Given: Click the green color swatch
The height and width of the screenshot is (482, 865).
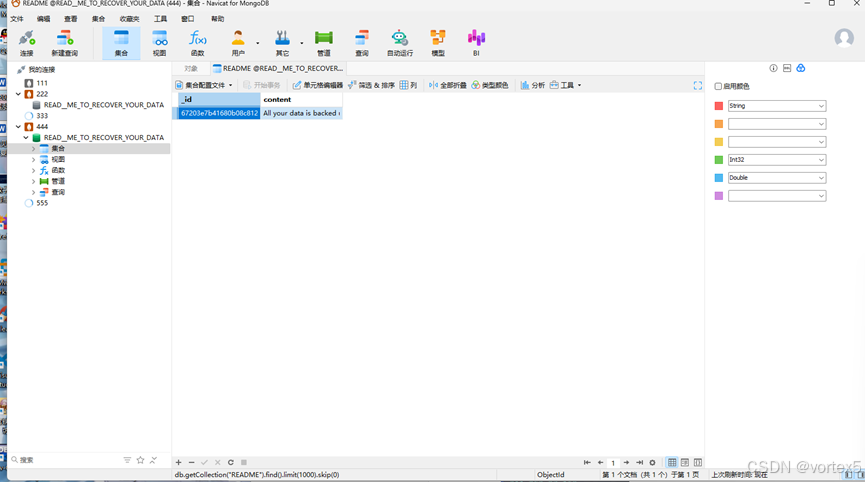Looking at the screenshot, I should pyautogui.click(x=718, y=160).
